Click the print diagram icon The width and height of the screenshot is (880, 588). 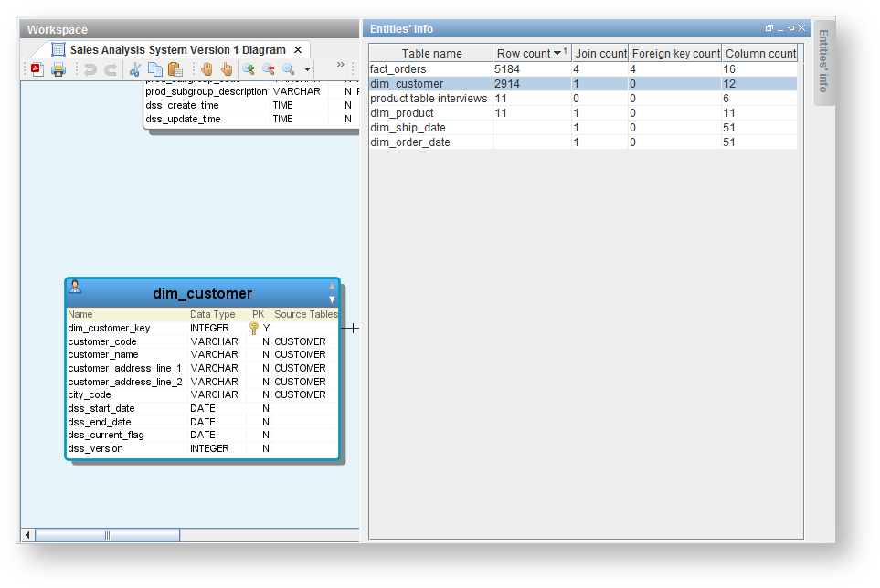click(x=58, y=69)
